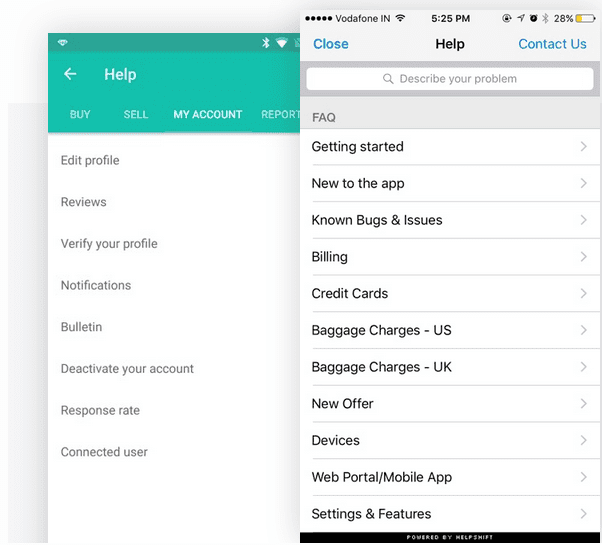Tap Credit Cards FAQ text
This screenshot has width=602, height=545.
point(350,294)
